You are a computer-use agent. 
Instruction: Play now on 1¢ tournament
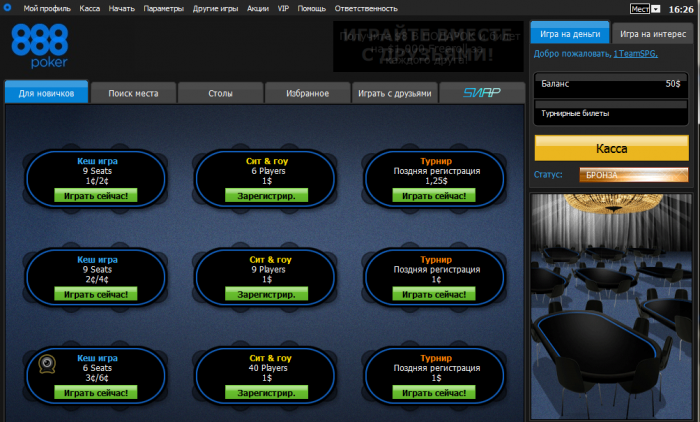433,294
